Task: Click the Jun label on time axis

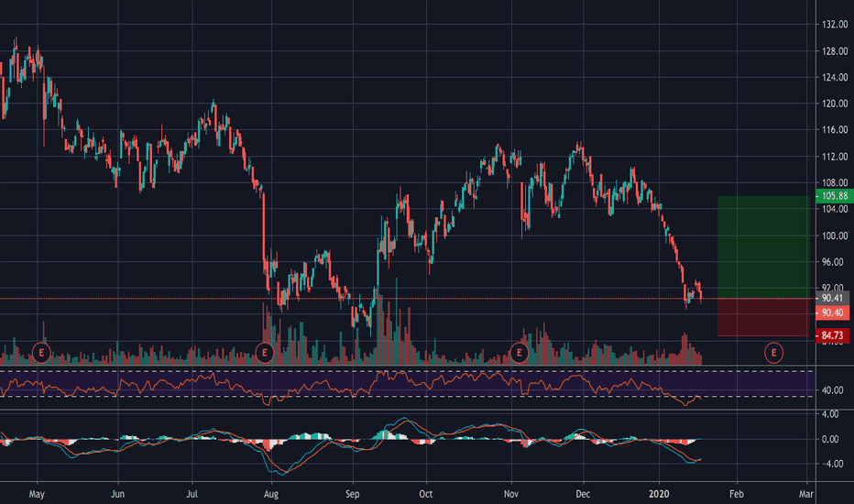Action: click(x=117, y=494)
